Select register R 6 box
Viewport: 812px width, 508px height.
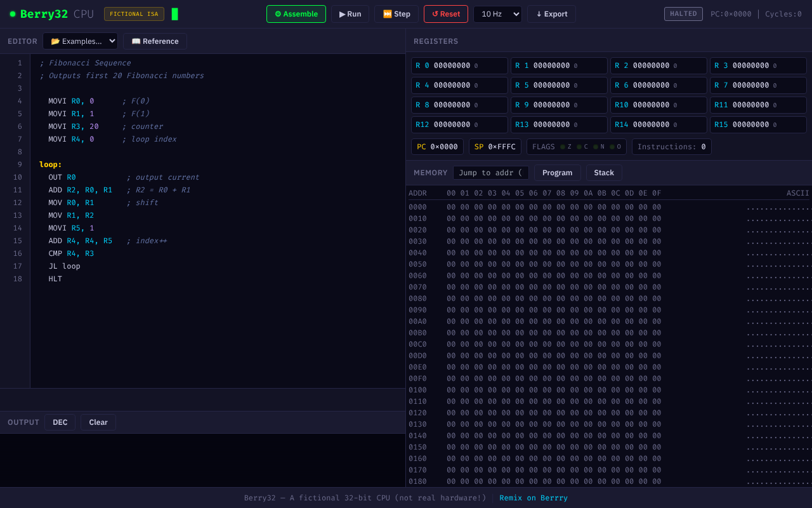[658, 85]
